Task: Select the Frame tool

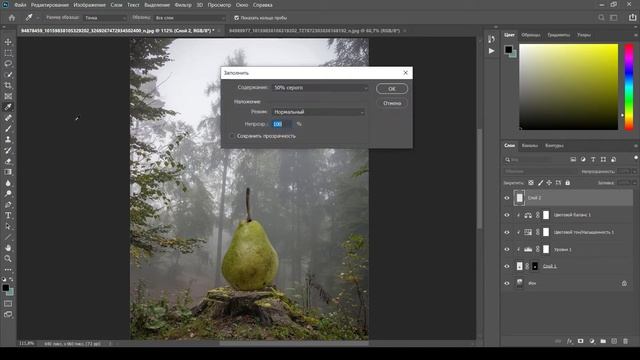Action: click(x=8, y=96)
